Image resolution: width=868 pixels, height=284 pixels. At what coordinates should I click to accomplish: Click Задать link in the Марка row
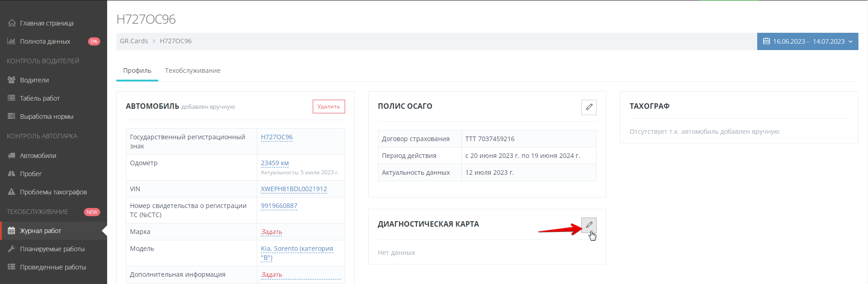pyautogui.click(x=271, y=232)
